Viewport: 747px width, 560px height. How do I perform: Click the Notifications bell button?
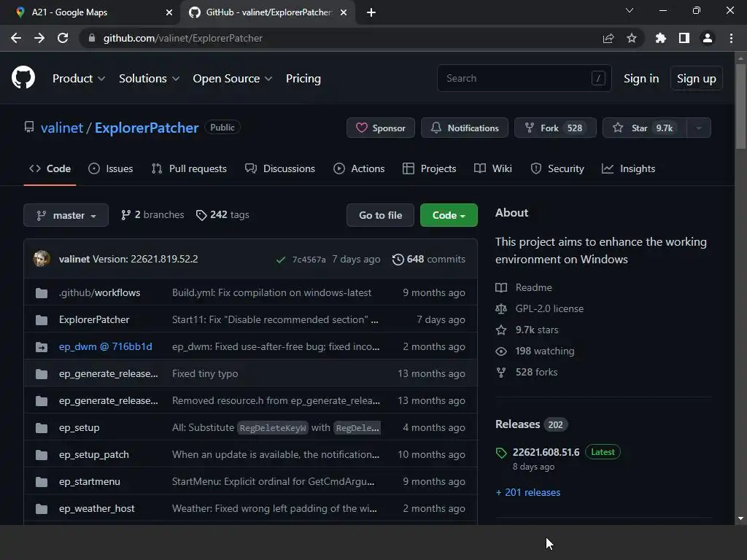pyautogui.click(x=465, y=128)
